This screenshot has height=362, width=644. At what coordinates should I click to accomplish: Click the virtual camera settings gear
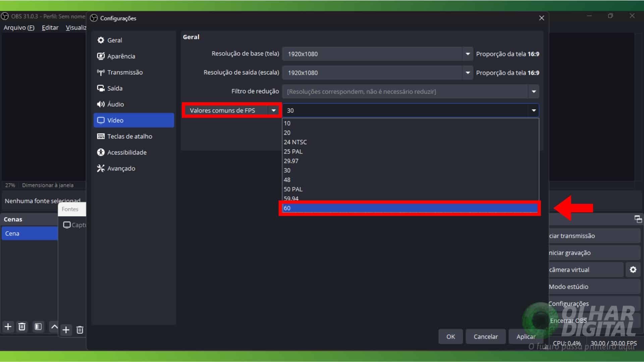pyautogui.click(x=634, y=269)
